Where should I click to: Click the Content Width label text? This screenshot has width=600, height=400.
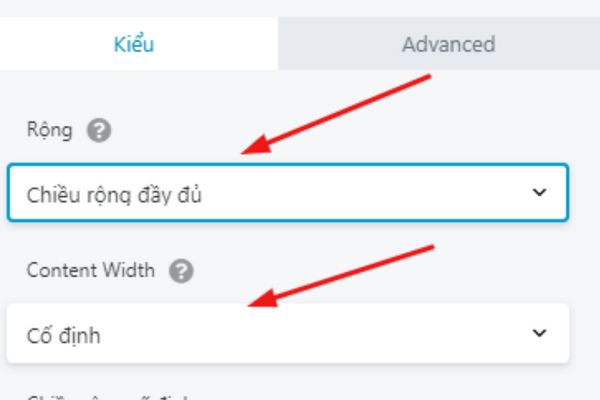coord(90,270)
